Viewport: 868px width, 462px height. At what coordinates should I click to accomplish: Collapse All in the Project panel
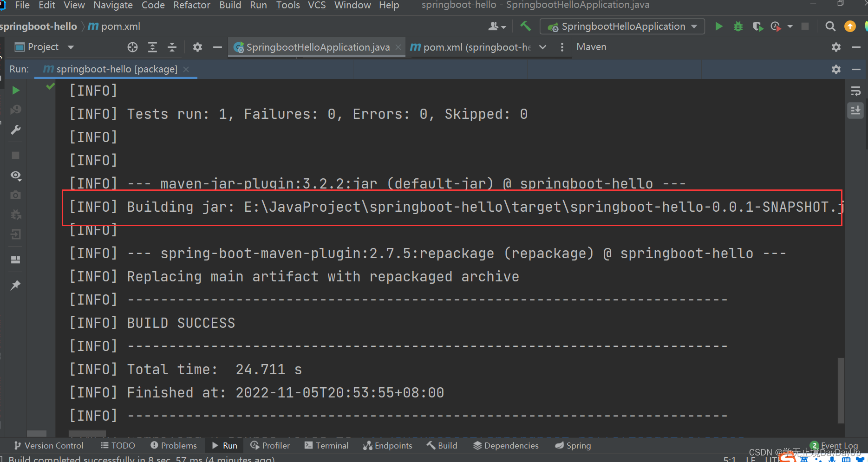pos(172,47)
